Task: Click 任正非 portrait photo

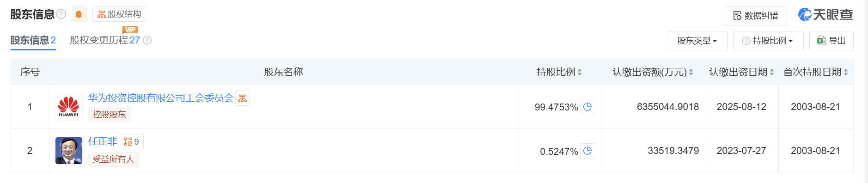Action: (69, 151)
